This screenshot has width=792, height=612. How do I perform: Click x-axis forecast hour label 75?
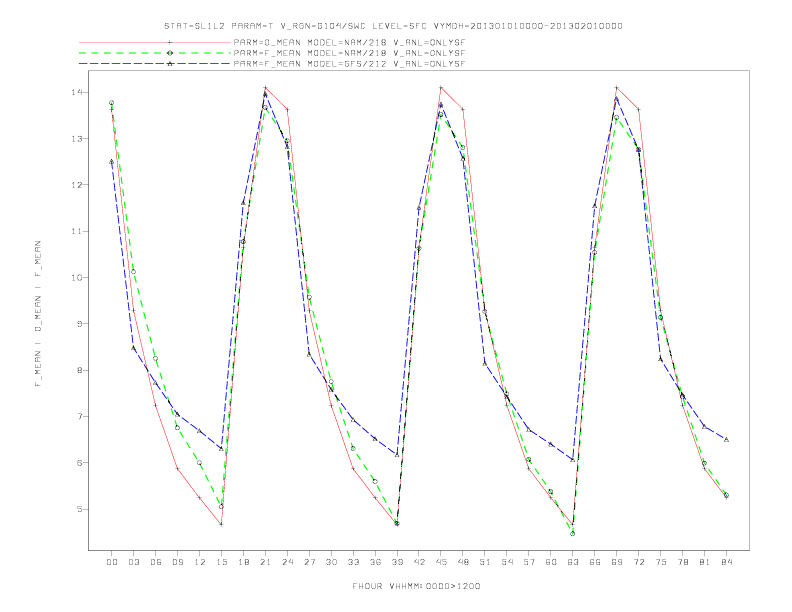(661, 562)
